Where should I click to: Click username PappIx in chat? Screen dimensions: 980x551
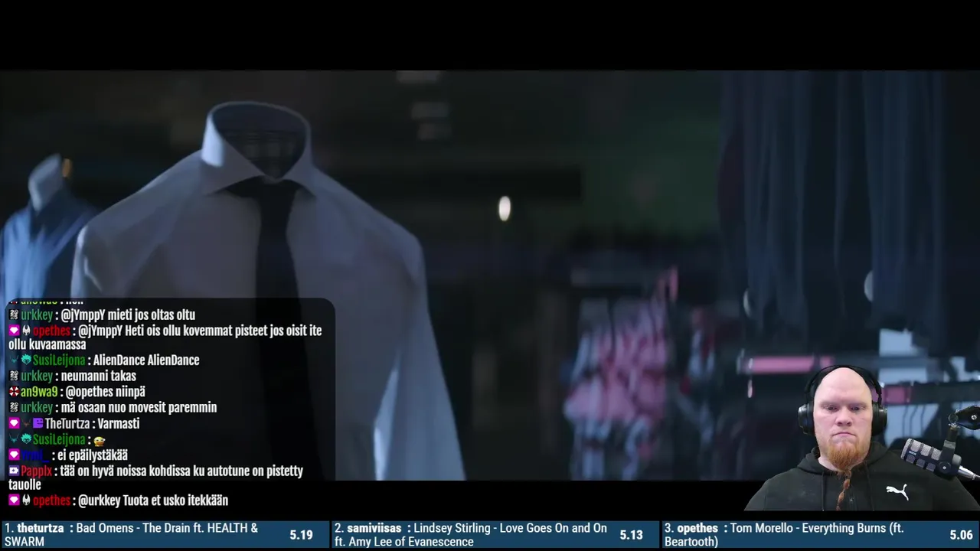pyautogui.click(x=36, y=471)
